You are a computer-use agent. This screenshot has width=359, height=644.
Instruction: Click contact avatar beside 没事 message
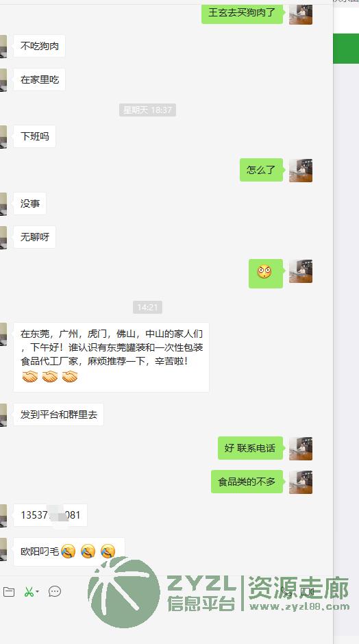click(3, 203)
